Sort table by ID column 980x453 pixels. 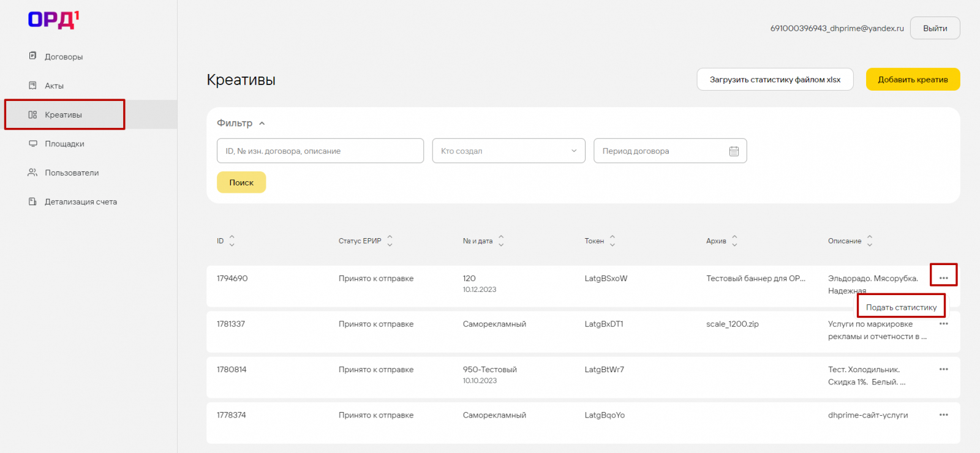pyautogui.click(x=232, y=241)
